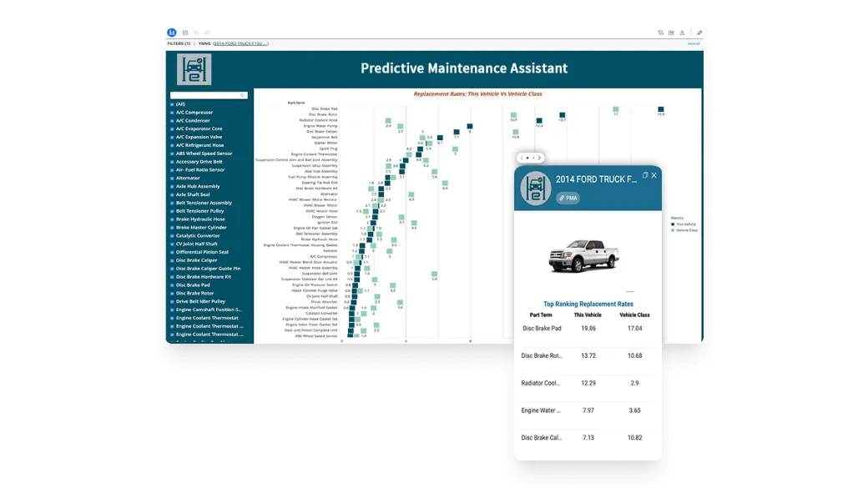Click the right pagination chevron above the popup
The height and width of the screenshot is (488, 868).
tap(539, 158)
